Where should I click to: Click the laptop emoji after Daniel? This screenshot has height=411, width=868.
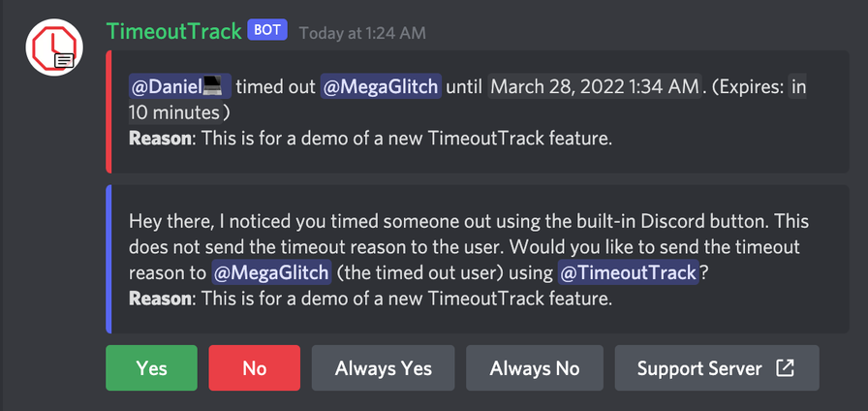(212, 86)
